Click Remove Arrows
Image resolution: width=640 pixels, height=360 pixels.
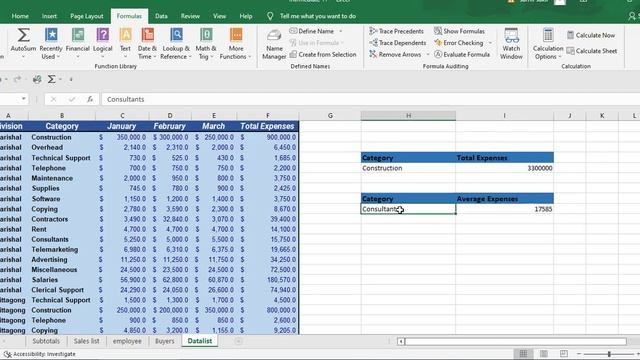click(395, 54)
